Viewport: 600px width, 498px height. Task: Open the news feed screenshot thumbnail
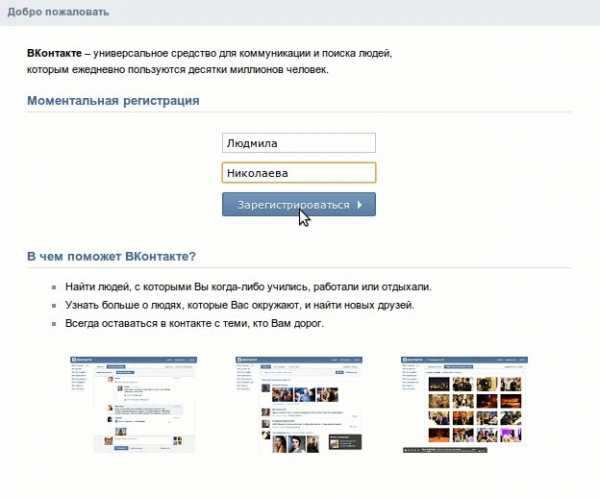coord(299,405)
